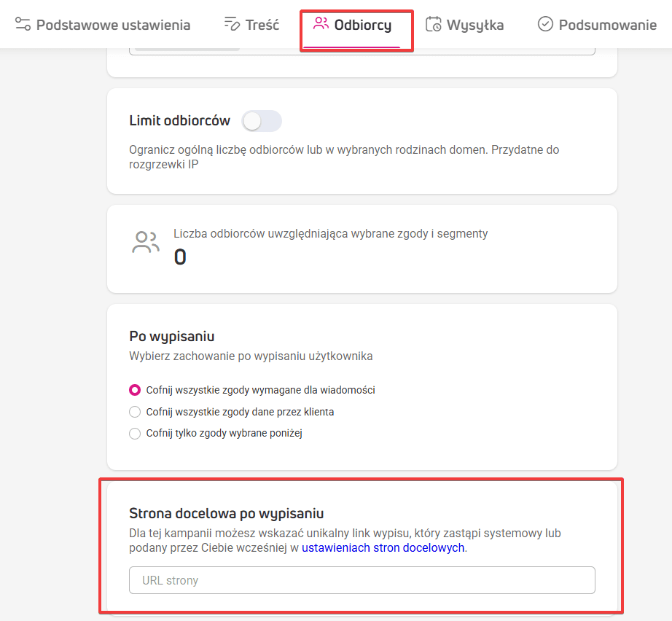Image resolution: width=672 pixels, height=621 pixels.
Task: Click the checkmark circle icon beside Podsumowanie
Action: [x=545, y=24]
